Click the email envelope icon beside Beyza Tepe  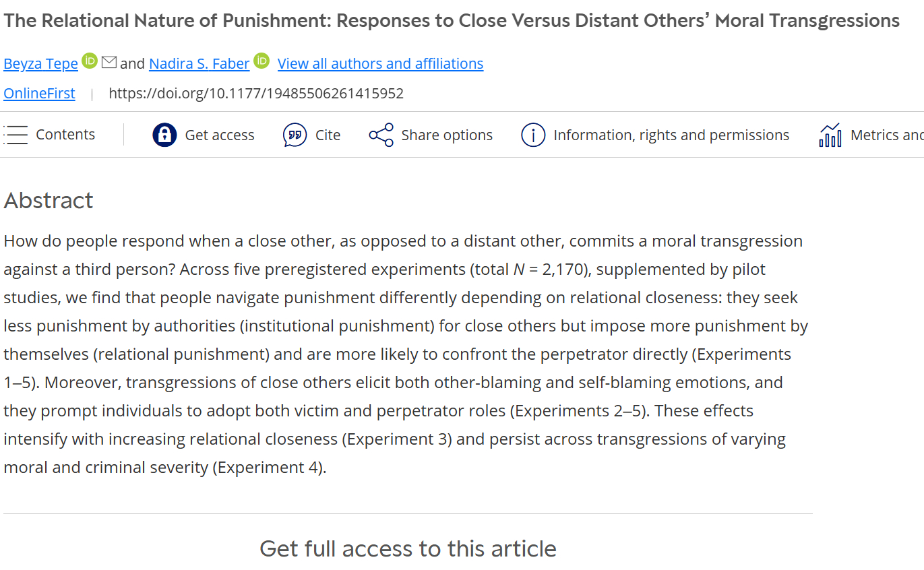click(x=109, y=63)
